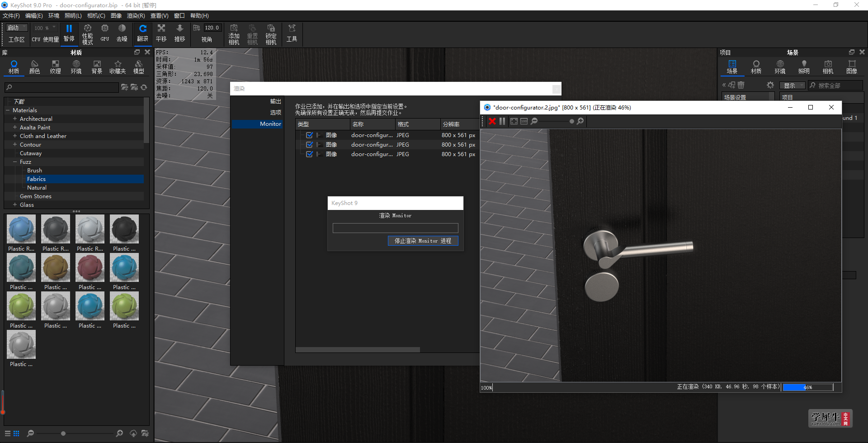Expand the Contour folder

15,145
